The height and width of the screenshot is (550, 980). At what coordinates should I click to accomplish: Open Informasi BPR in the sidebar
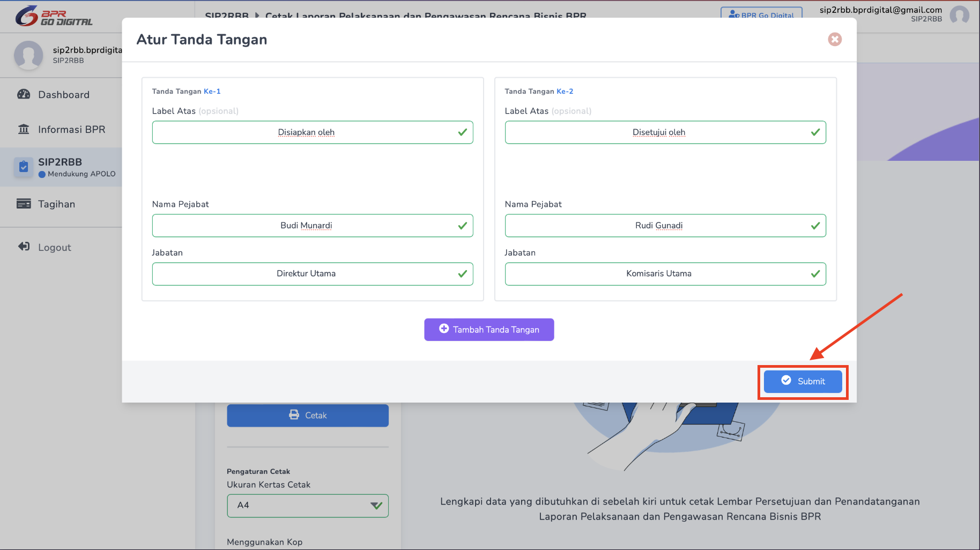coord(61,129)
